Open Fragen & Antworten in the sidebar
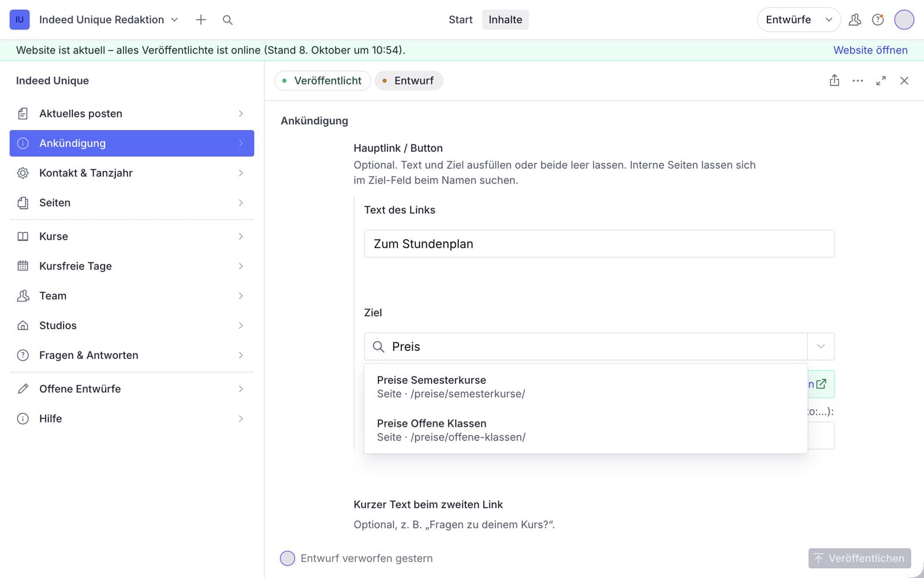 click(132, 355)
